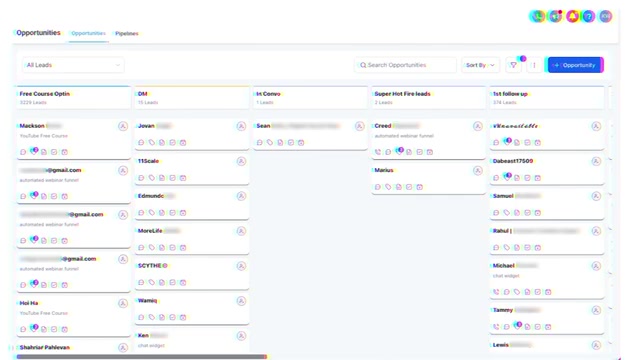
Task: Switch to the Pipelines tab
Action: click(x=127, y=33)
